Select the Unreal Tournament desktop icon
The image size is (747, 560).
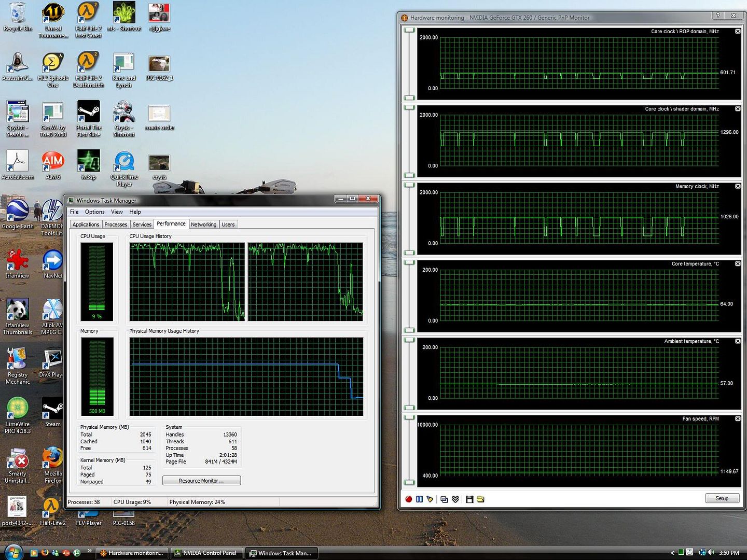click(53, 20)
